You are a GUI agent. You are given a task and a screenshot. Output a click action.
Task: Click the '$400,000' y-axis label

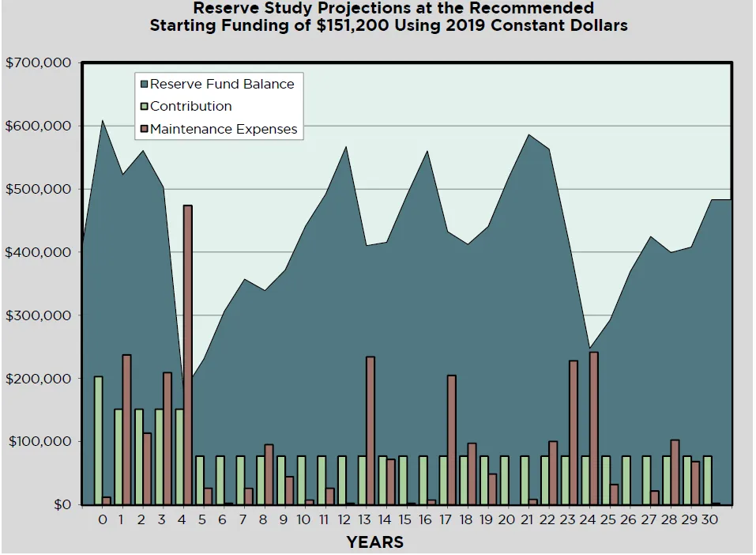click(38, 252)
